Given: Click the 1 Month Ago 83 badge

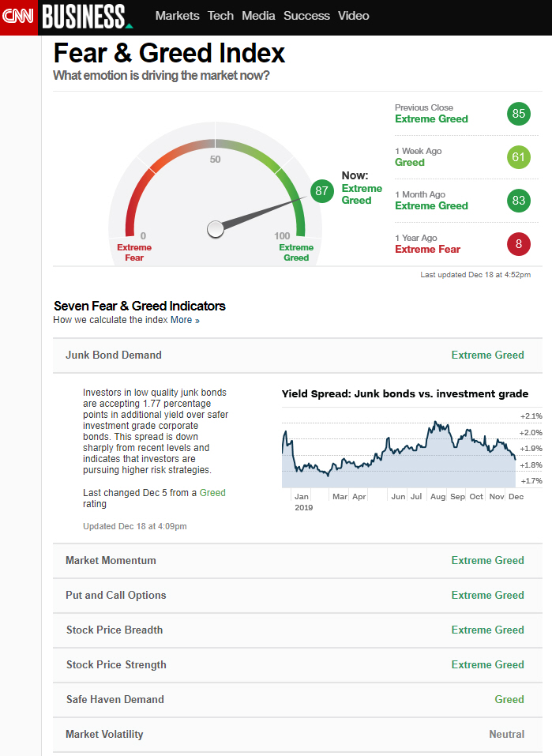Looking at the screenshot, I should pos(518,201).
